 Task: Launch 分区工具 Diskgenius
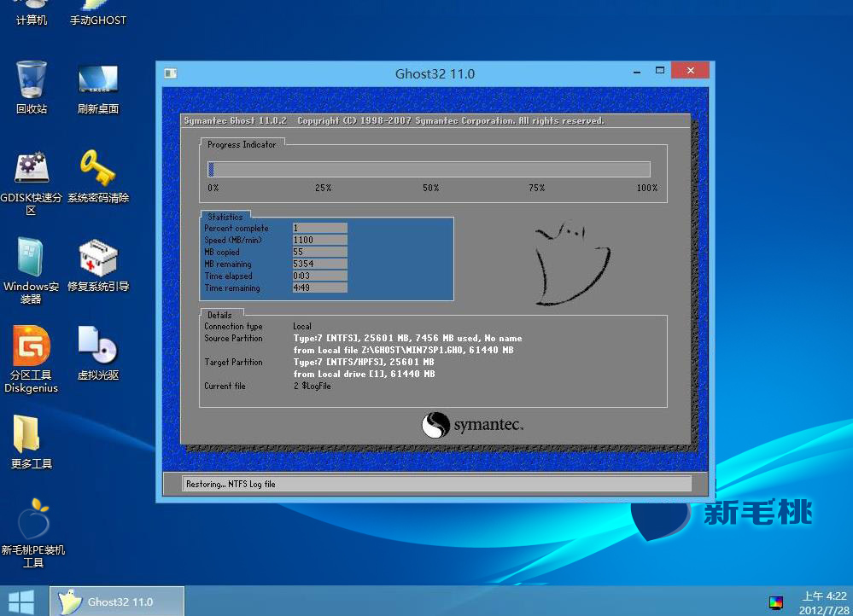coord(31,359)
